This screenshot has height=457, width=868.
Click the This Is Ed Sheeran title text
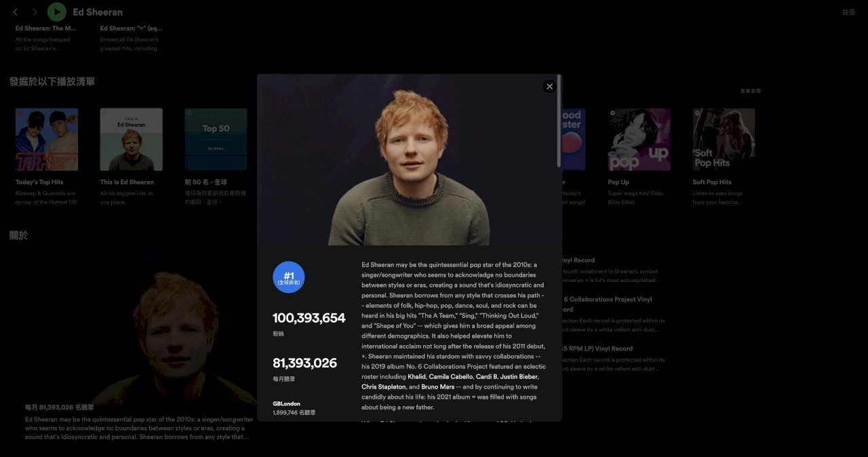click(x=127, y=182)
